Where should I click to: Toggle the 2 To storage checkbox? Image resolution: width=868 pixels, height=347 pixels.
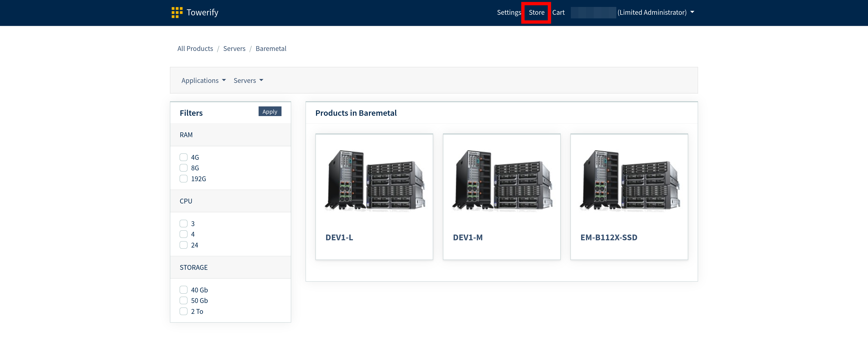183,311
